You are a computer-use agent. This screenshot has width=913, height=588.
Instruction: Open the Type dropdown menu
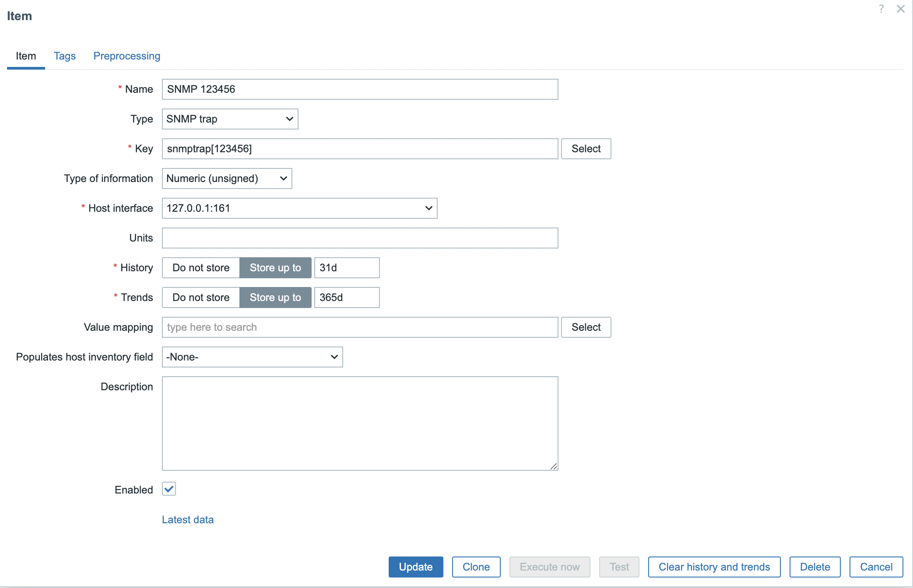[x=230, y=119]
